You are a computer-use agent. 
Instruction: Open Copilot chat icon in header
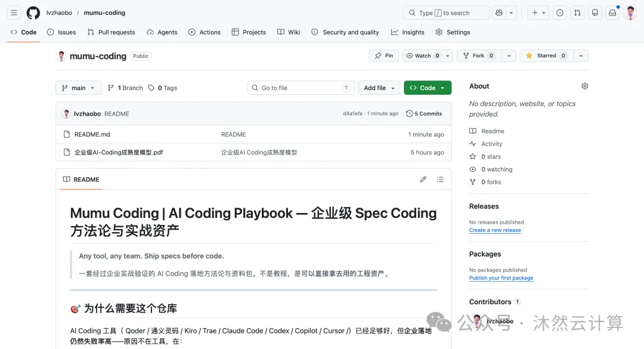[499, 13]
